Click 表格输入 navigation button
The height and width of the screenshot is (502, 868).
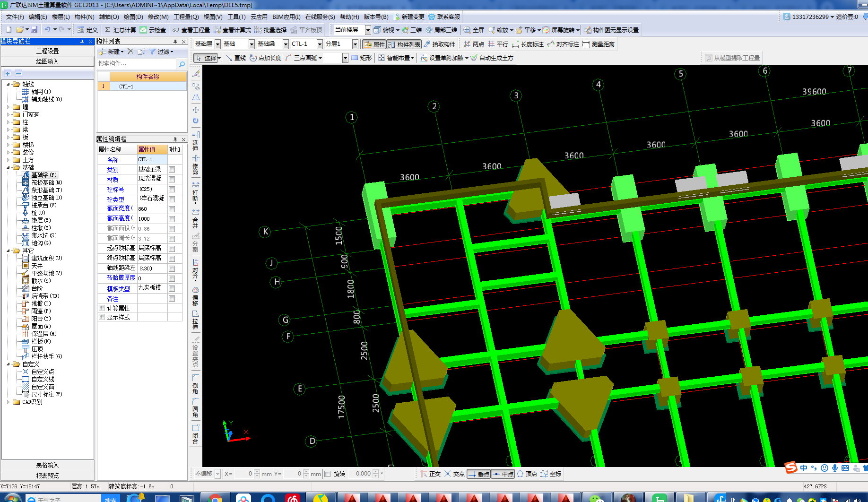point(47,465)
